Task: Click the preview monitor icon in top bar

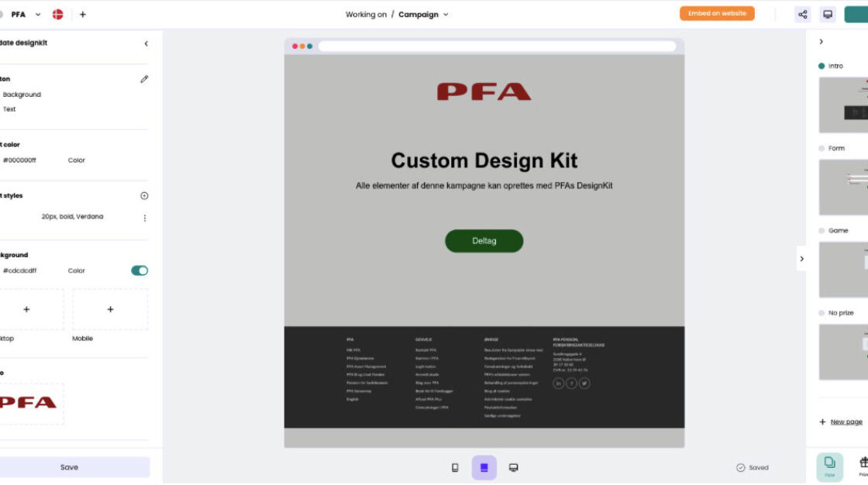Action: click(828, 15)
